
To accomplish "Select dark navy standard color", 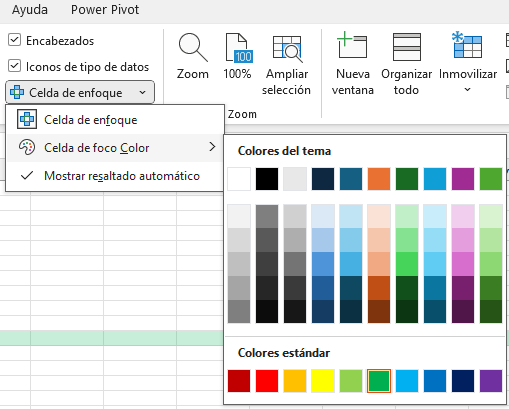I will (463, 381).
